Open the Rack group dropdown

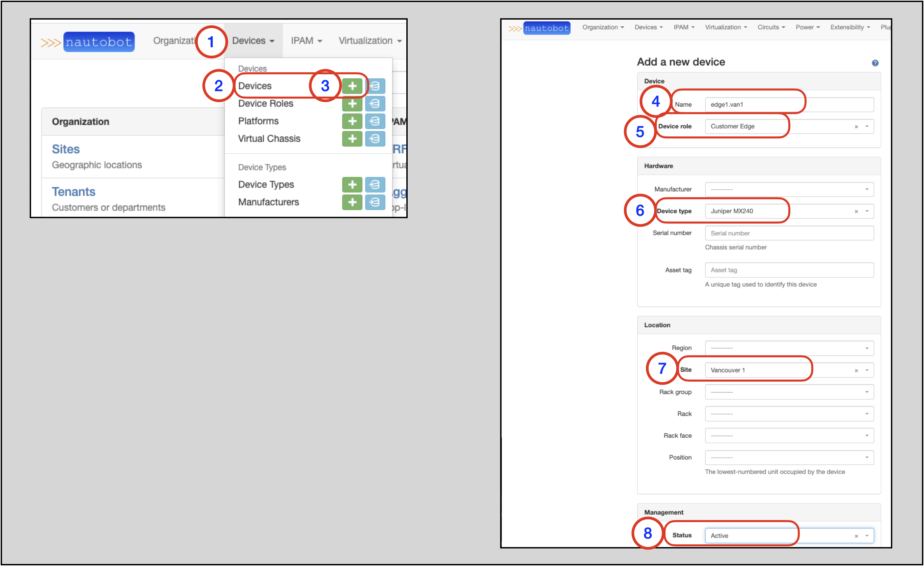pos(789,392)
